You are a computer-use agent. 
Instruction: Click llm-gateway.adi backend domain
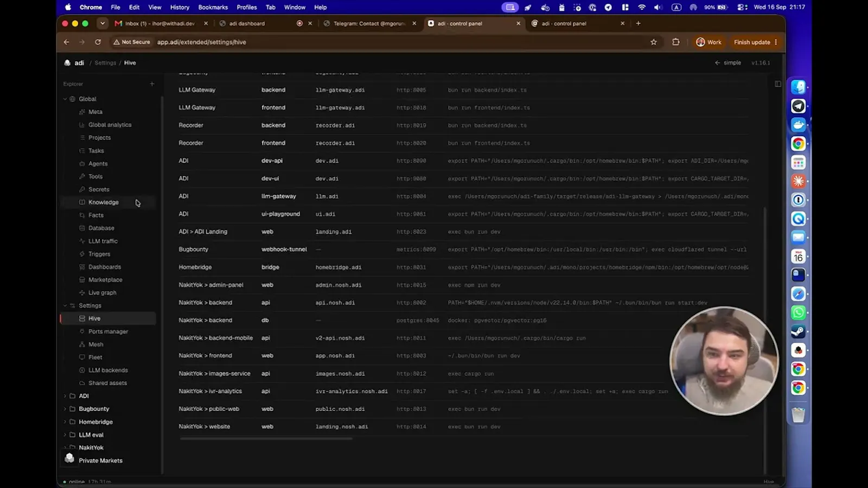pyautogui.click(x=340, y=90)
